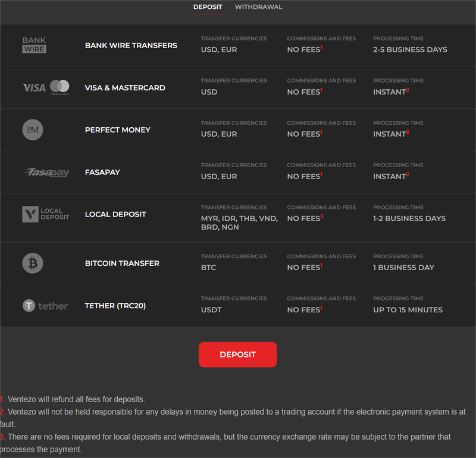Click footnote 2 about payment system delays
This screenshot has height=458, width=476.
click(x=233, y=418)
